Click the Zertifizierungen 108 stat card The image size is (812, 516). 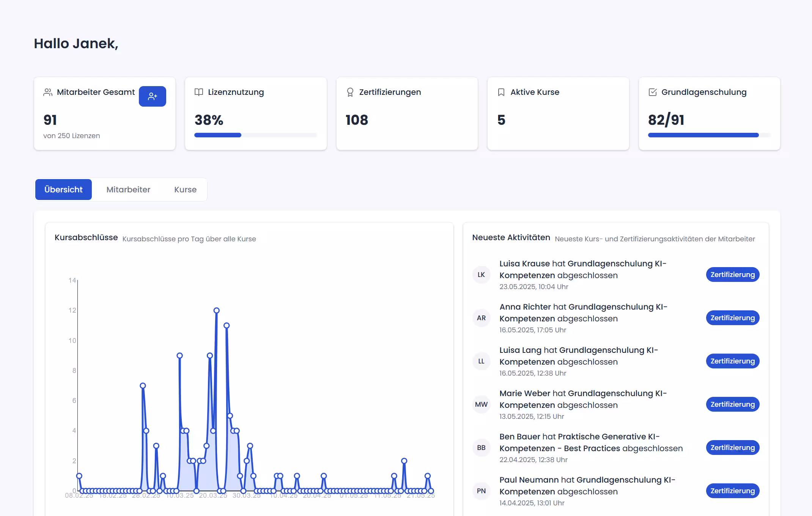[407, 114]
